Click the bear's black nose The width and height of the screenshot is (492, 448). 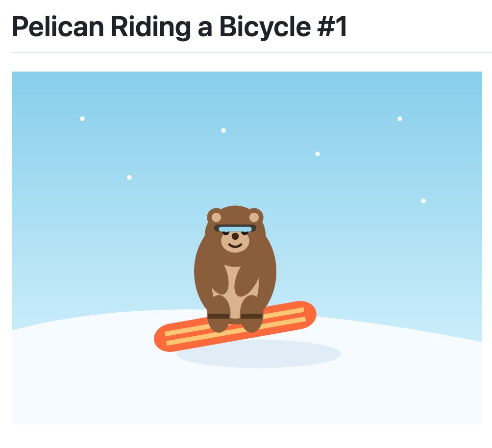click(235, 236)
